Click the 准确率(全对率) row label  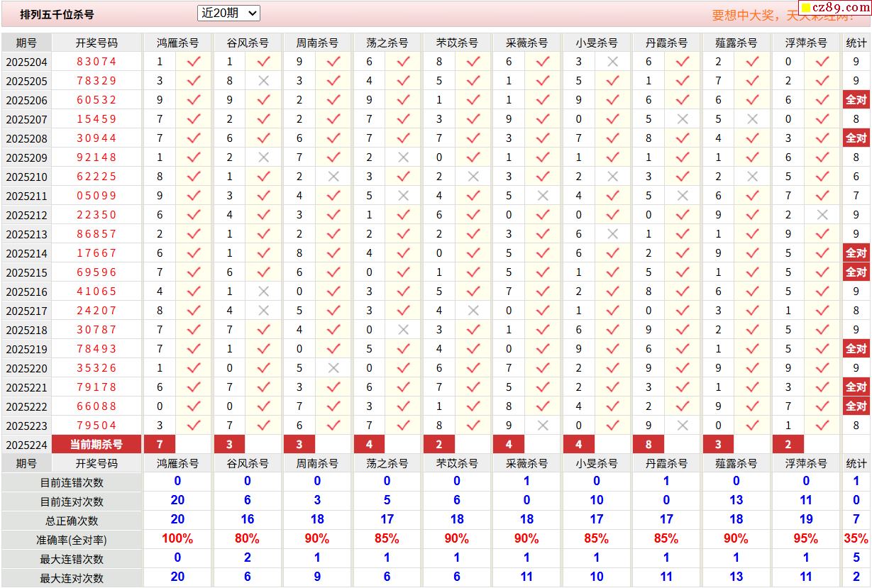click(72, 540)
